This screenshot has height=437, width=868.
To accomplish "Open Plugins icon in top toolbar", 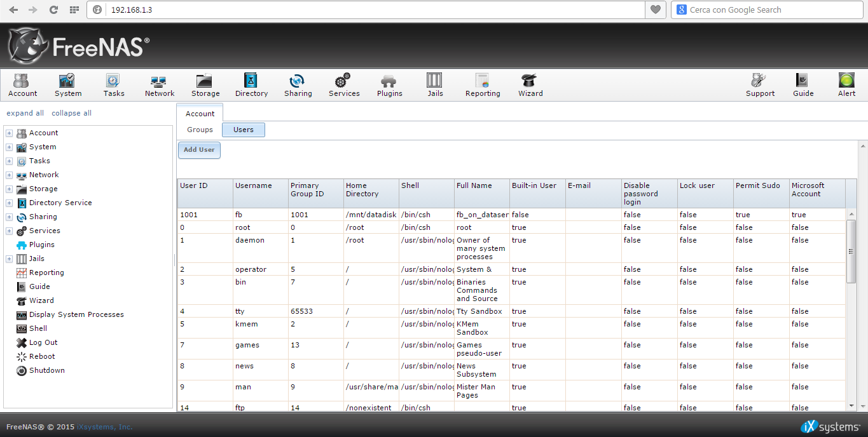I will pos(389,81).
